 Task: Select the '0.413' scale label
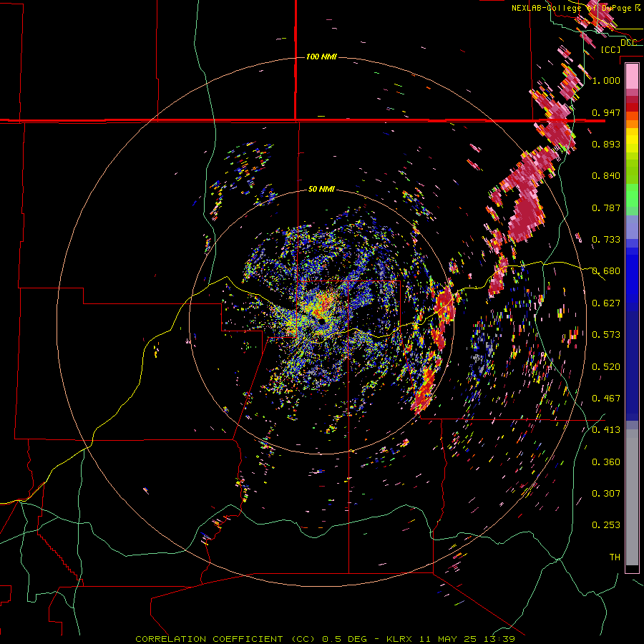click(x=606, y=430)
